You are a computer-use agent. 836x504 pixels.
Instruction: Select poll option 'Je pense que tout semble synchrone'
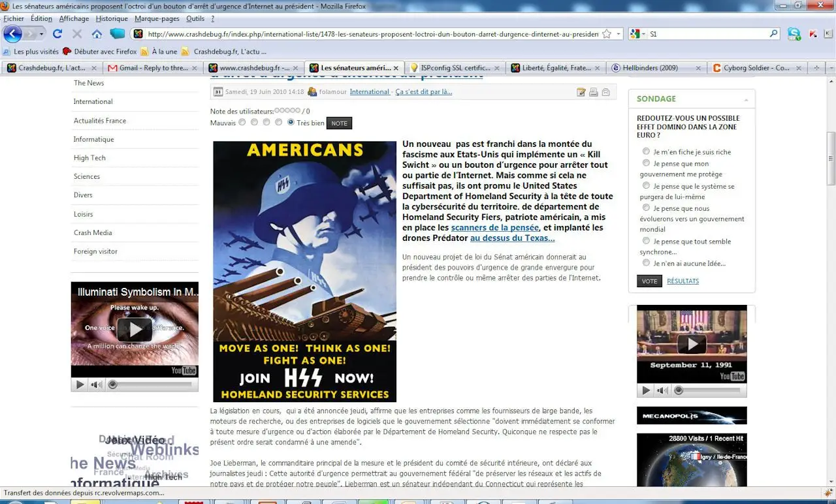coord(647,241)
